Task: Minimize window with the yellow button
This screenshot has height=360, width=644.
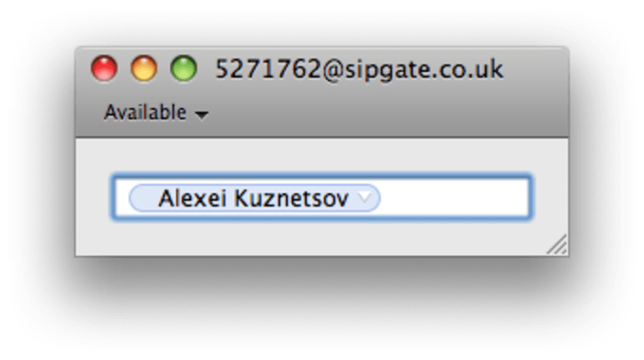Action: [x=144, y=68]
